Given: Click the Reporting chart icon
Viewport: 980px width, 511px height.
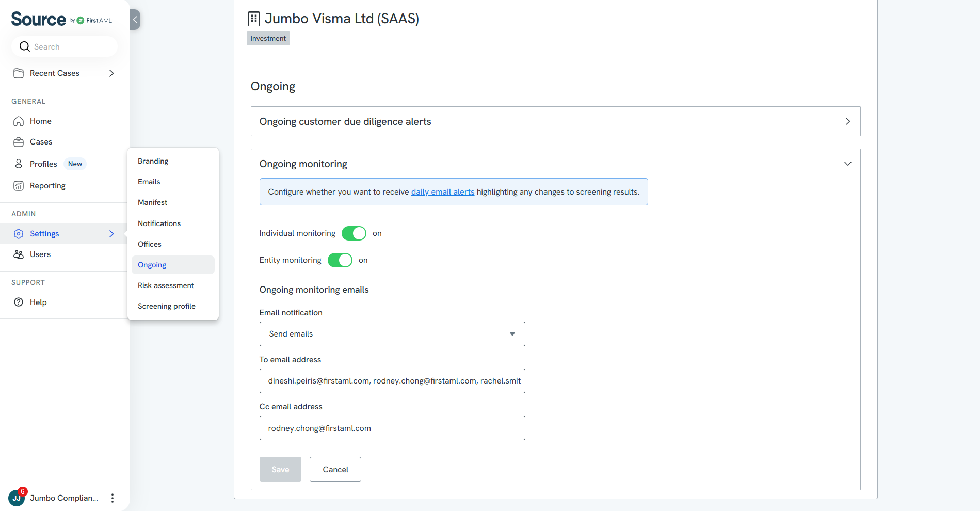Looking at the screenshot, I should (19, 186).
